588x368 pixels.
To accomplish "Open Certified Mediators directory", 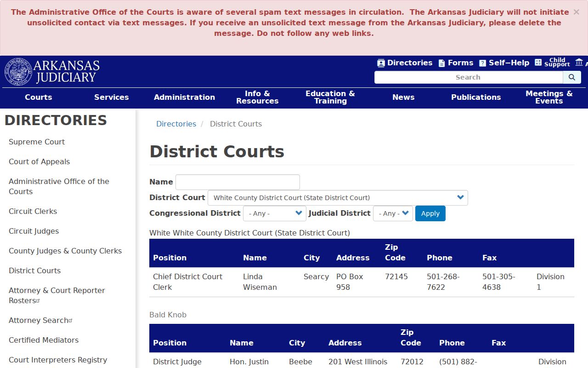I will pyautogui.click(x=44, y=340).
